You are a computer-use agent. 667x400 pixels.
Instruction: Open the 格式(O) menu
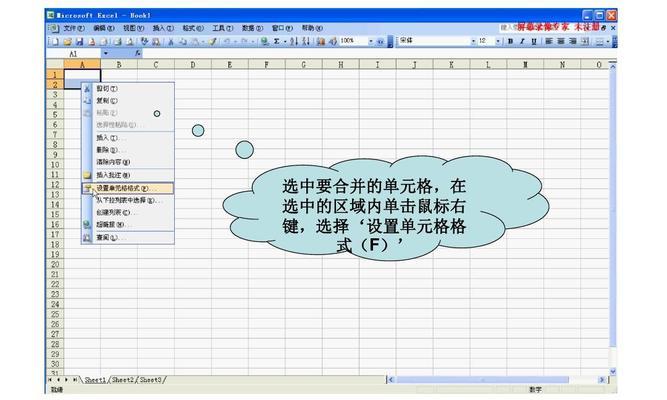pyautogui.click(x=193, y=28)
